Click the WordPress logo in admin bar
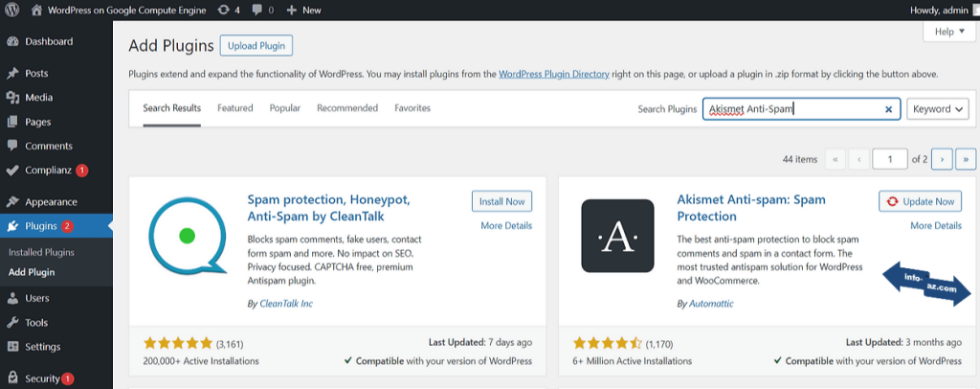The height and width of the screenshot is (389, 980). pyautogui.click(x=12, y=10)
